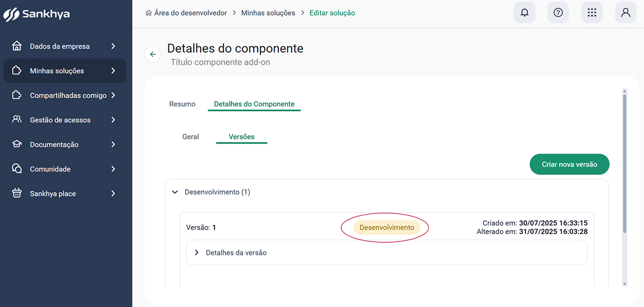Open the help question mark icon
Screen dimensions: 644x307
(558, 13)
